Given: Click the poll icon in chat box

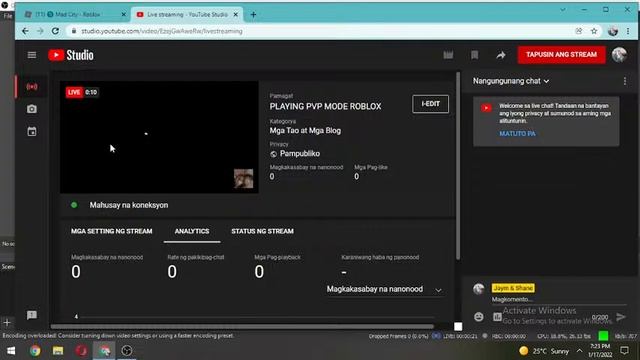Looking at the screenshot, I should pos(497,317).
